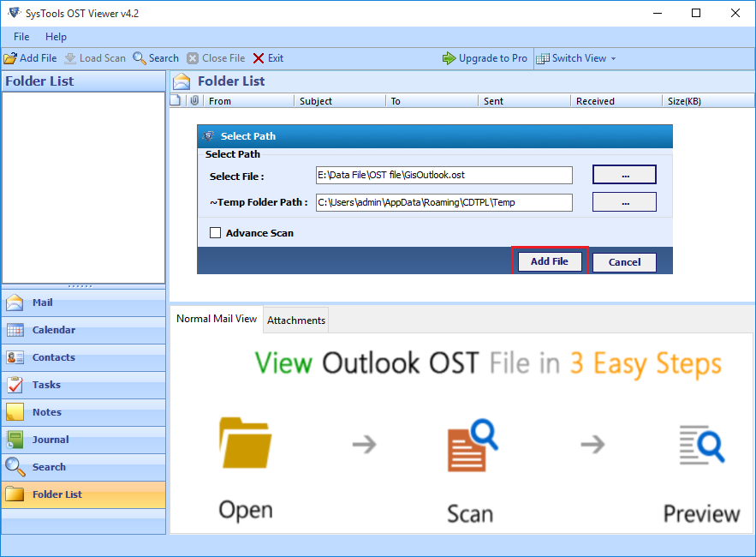
Task: Open the Notes navigation item
Action: tap(84, 412)
